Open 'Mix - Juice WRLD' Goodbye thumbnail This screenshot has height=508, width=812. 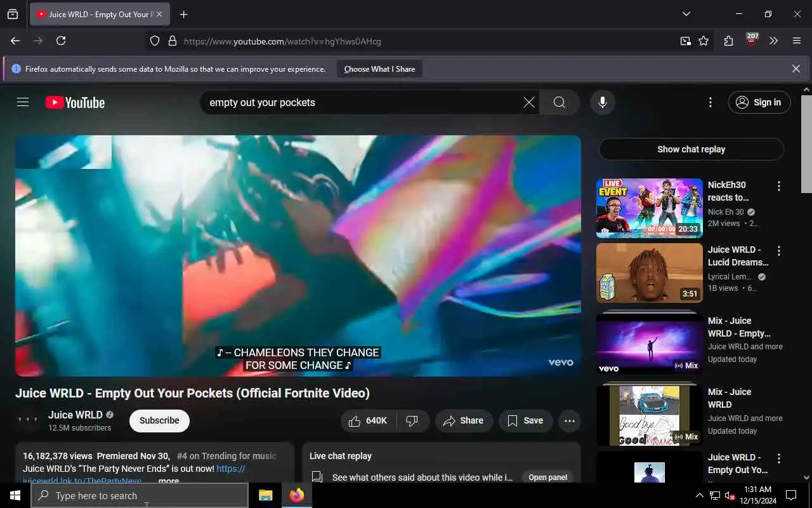click(x=649, y=415)
